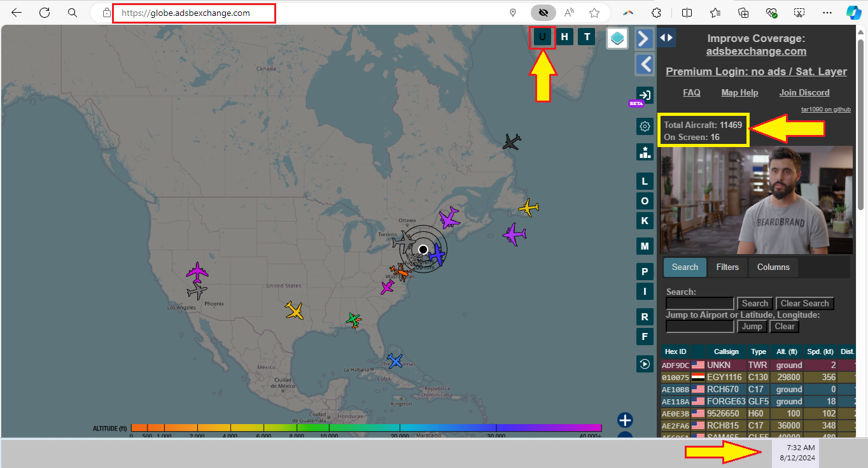Open the replay playback icon
The image size is (868, 468).
pyautogui.click(x=645, y=364)
